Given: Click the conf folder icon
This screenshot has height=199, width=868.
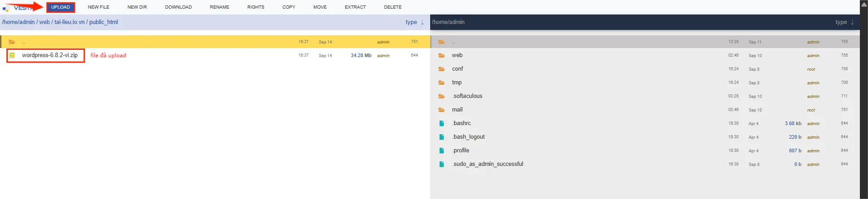Looking at the screenshot, I should 441,69.
